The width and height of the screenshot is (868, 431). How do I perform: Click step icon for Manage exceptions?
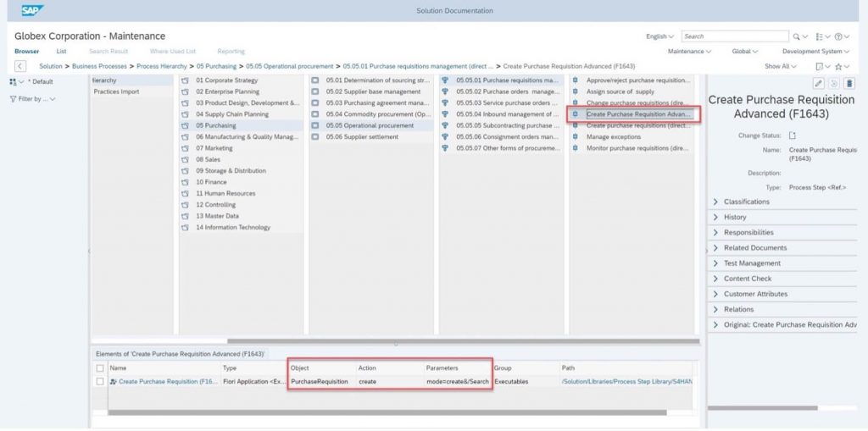pyautogui.click(x=576, y=136)
